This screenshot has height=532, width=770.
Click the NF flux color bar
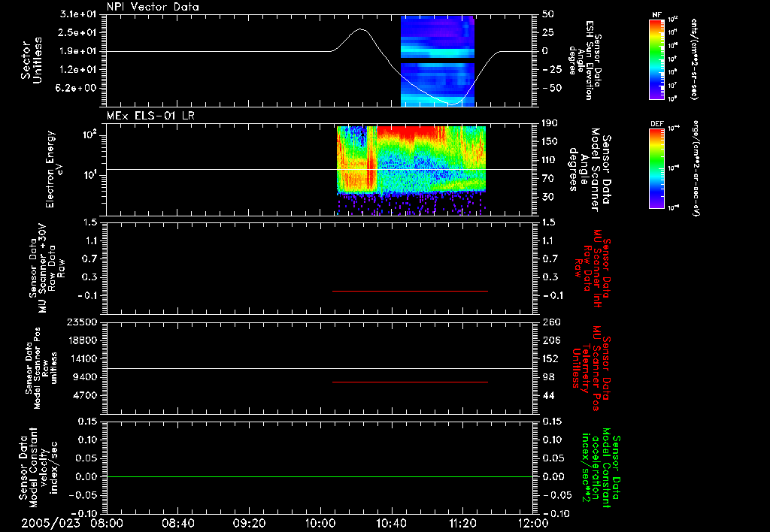click(657, 59)
